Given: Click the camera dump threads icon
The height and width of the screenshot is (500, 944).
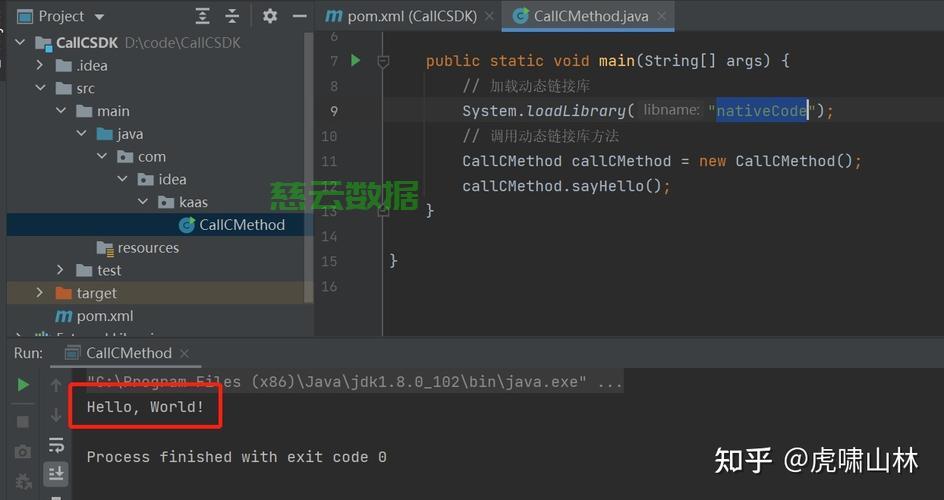Looking at the screenshot, I should pyautogui.click(x=23, y=451).
